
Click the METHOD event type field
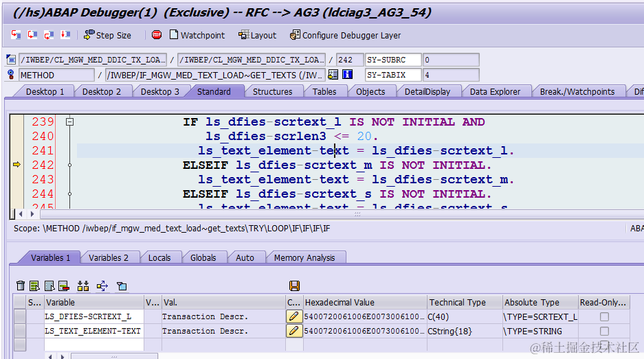click(x=56, y=75)
